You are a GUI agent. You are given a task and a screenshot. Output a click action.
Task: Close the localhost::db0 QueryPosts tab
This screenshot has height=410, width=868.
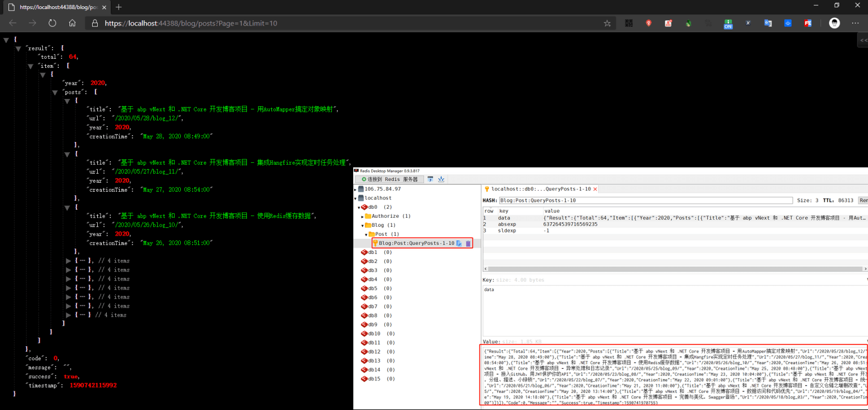pyautogui.click(x=595, y=189)
